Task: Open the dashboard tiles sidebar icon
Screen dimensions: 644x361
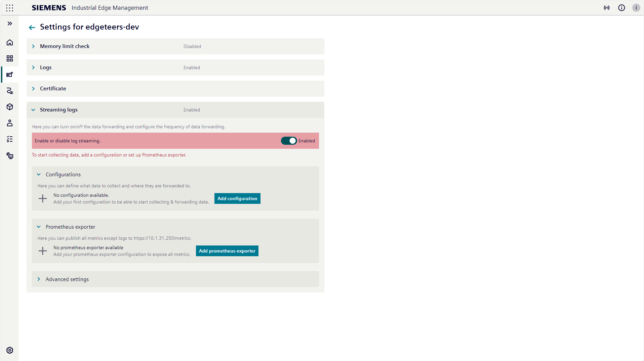Action: [x=10, y=58]
